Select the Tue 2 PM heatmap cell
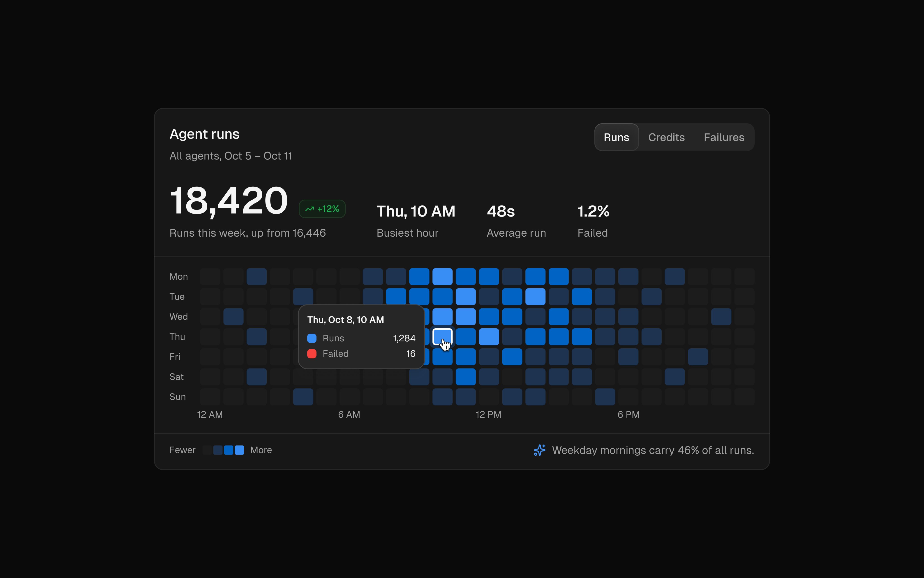The width and height of the screenshot is (924, 578). point(535,297)
